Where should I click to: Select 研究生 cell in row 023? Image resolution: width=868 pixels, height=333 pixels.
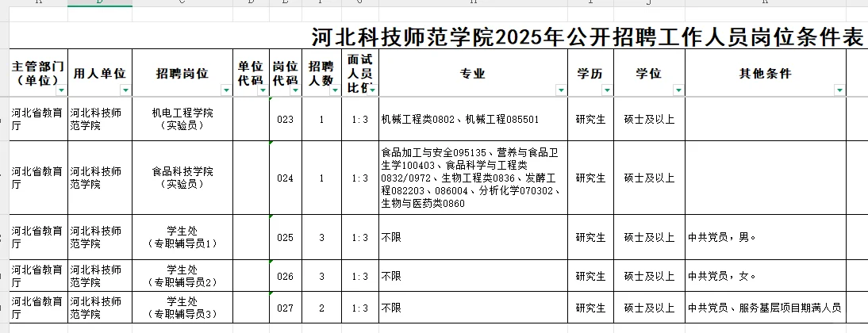point(590,119)
